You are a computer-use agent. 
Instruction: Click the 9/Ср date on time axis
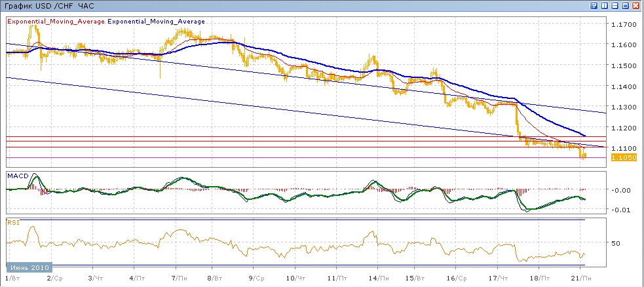coord(256,279)
